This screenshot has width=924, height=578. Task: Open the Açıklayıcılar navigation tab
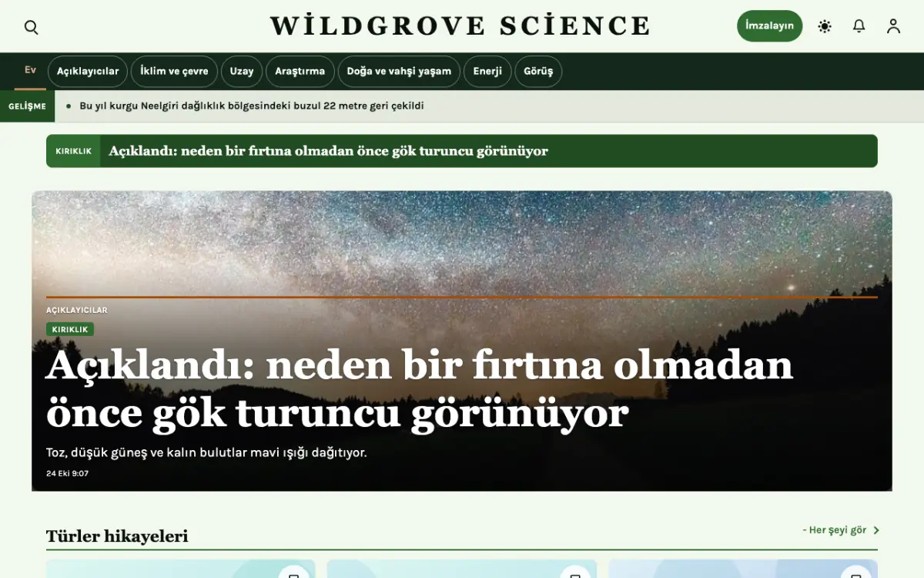coord(88,71)
